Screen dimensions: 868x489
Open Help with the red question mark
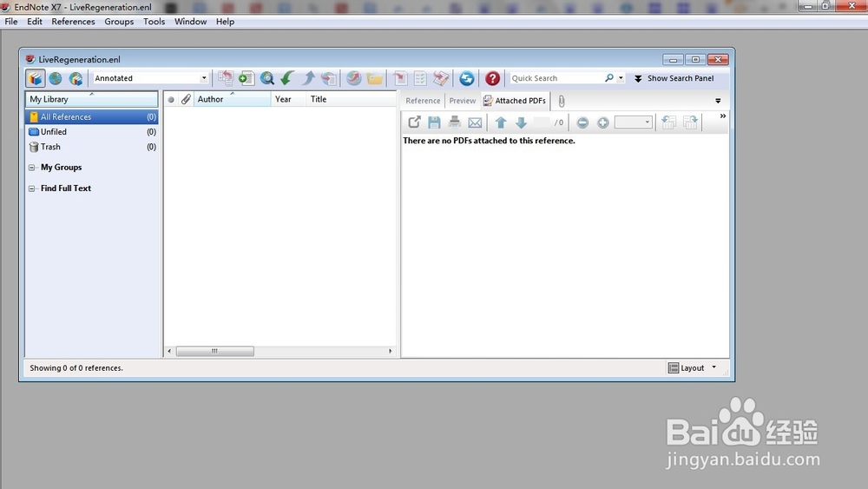coord(492,78)
